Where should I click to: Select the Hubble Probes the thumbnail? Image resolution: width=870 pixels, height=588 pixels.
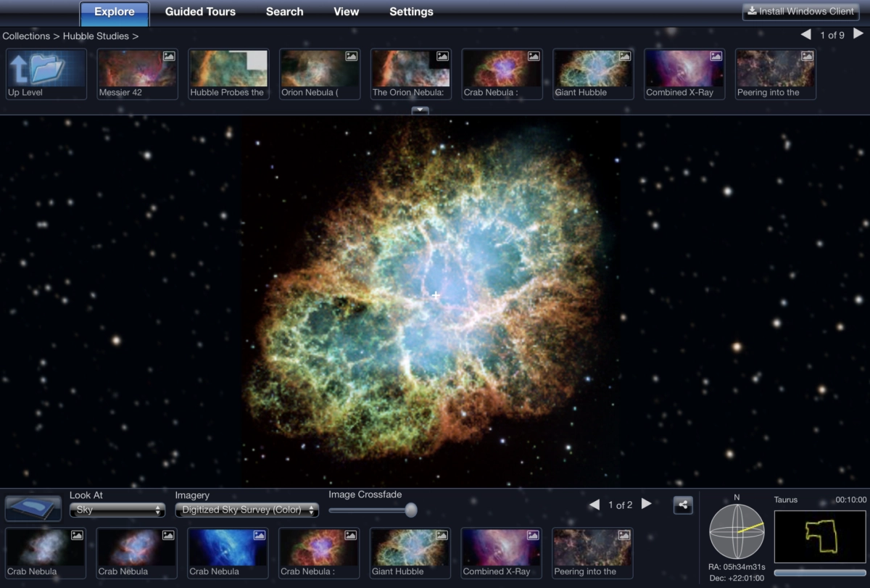coord(229,74)
